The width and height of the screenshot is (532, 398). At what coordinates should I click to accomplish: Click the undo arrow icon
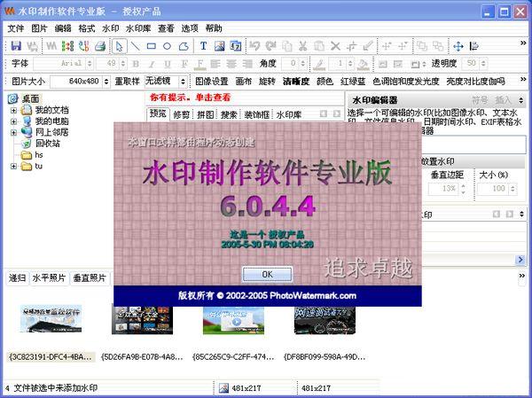click(x=254, y=46)
